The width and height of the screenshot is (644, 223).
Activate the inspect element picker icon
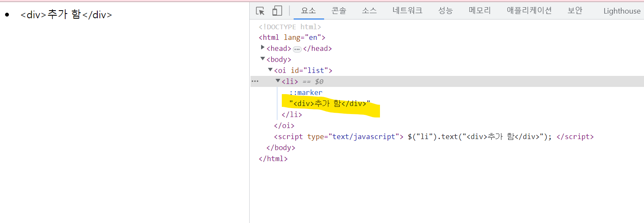[260, 11]
